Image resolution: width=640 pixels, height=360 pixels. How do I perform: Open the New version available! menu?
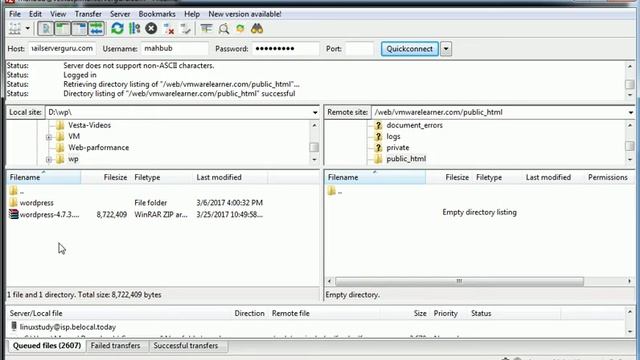click(x=245, y=14)
